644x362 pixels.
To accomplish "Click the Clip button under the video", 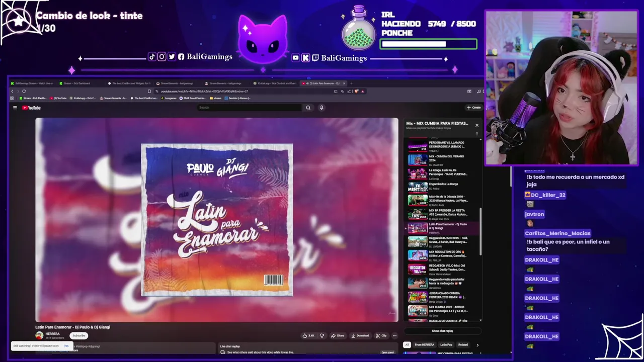I will tap(381, 335).
